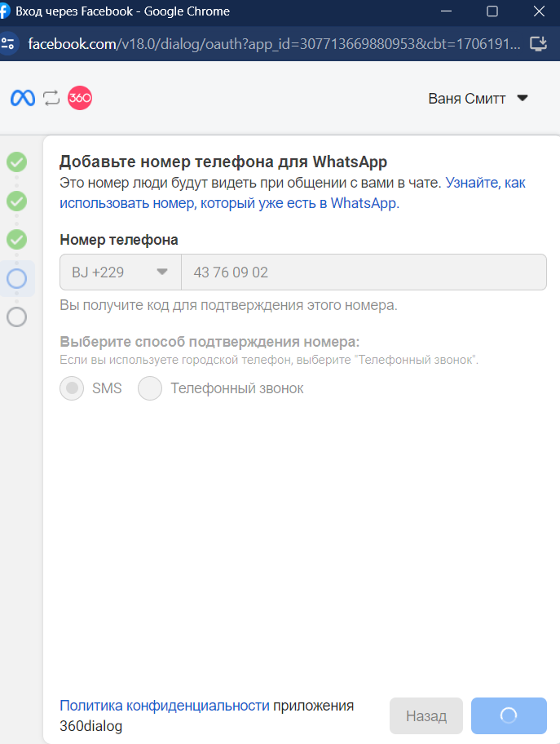
Task: Click the URL in the address bar
Action: [x=274, y=44]
